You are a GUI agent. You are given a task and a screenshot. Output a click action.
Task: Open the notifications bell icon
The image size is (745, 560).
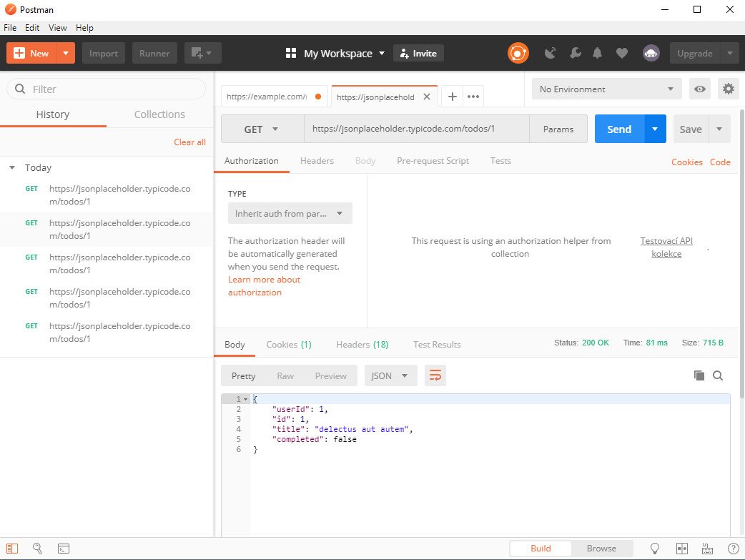click(597, 53)
